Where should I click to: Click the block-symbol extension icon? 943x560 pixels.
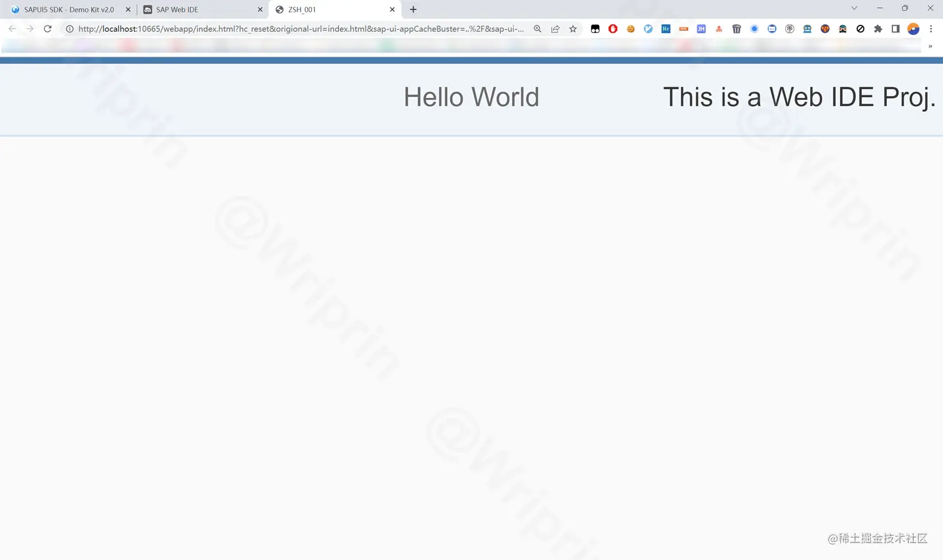860,29
